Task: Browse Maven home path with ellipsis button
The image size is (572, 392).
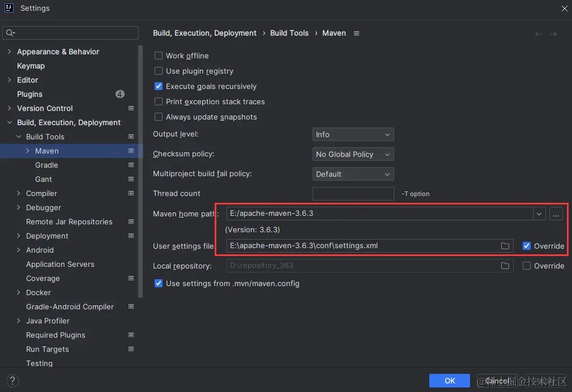Action: pyautogui.click(x=556, y=214)
